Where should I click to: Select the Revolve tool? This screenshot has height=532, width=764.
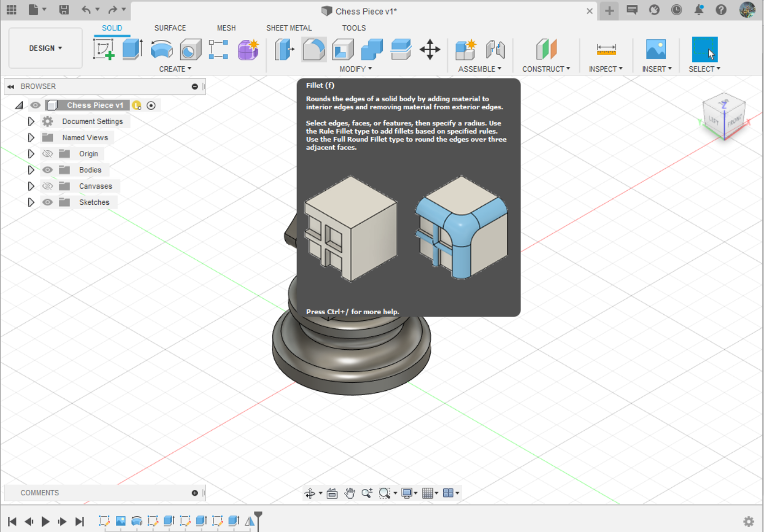pyautogui.click(x=161, y=50)
